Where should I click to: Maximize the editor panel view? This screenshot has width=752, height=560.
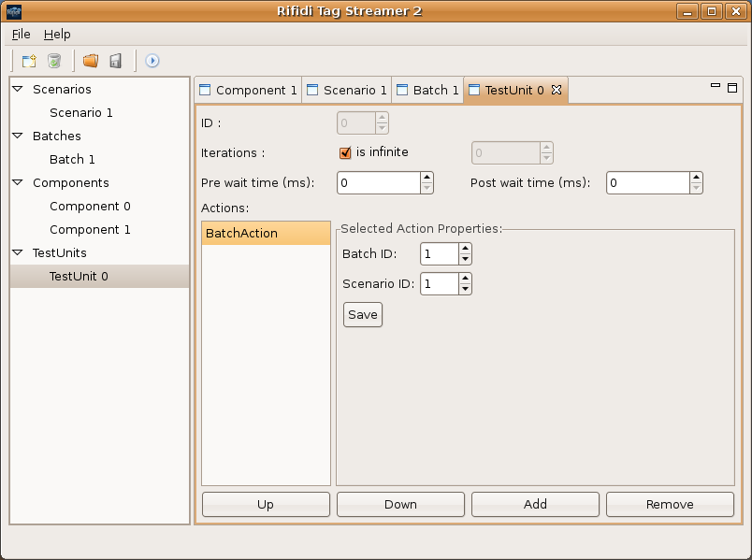coord(732,87)
